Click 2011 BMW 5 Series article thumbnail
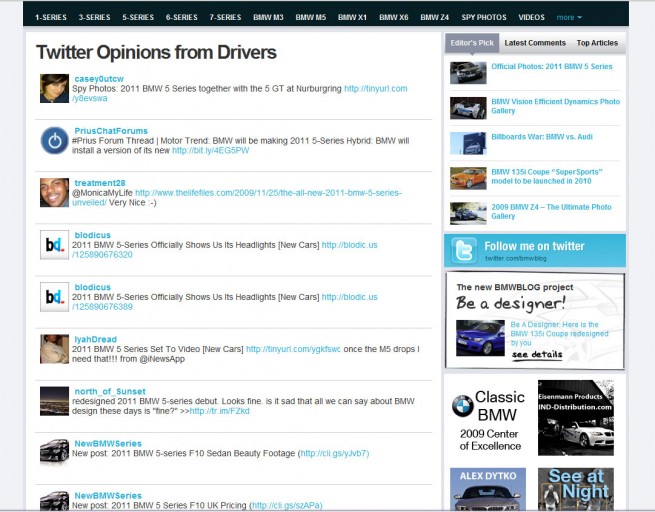The image size is (655, 512). [468, 73]
